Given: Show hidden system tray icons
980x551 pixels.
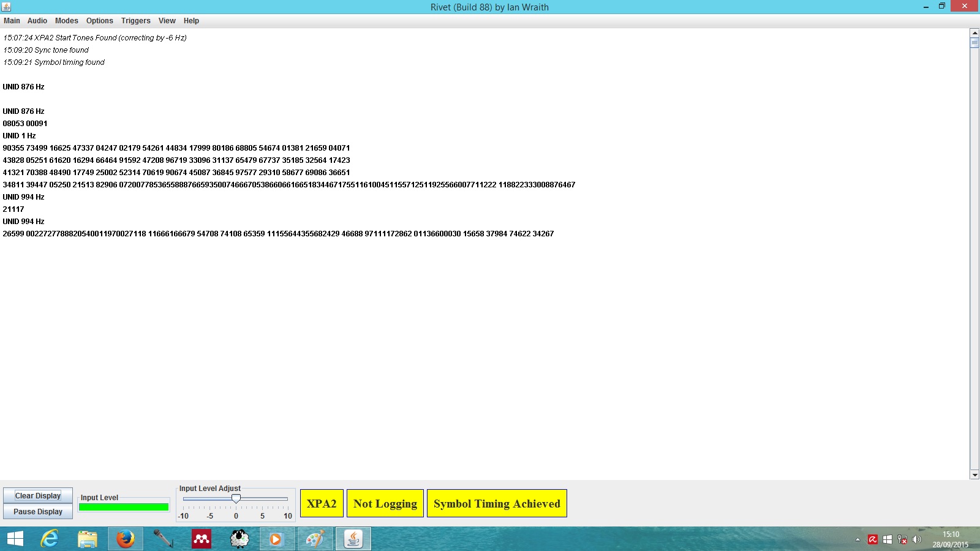Looking at the screenshot, I should click(858, 539).
